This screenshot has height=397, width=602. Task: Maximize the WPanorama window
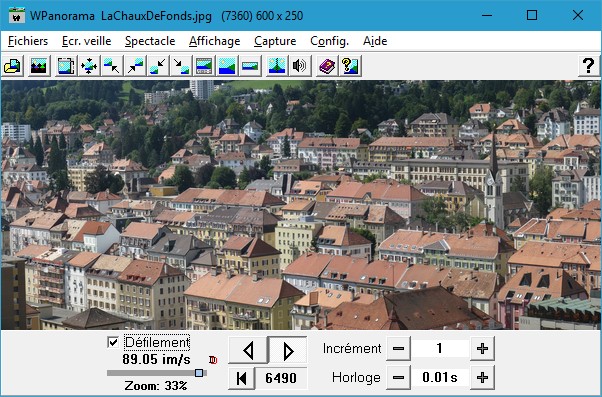[x=532, y=15]
